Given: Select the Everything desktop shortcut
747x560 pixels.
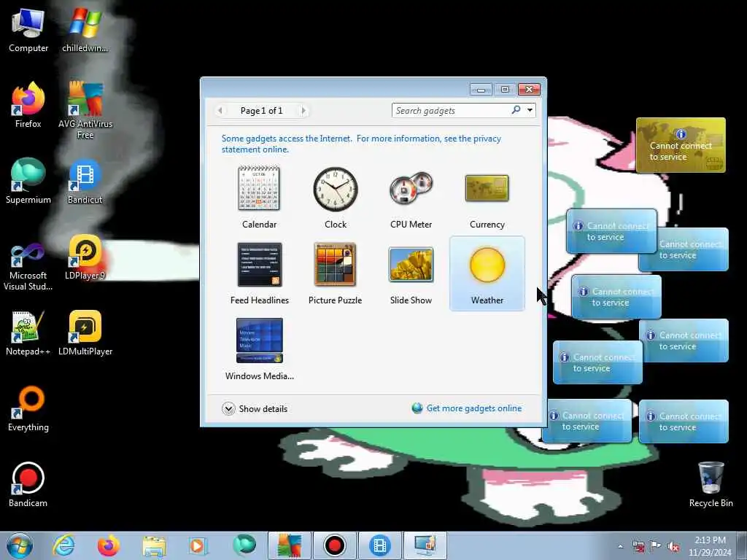Looking at the screenshot, I should [28, 408].
